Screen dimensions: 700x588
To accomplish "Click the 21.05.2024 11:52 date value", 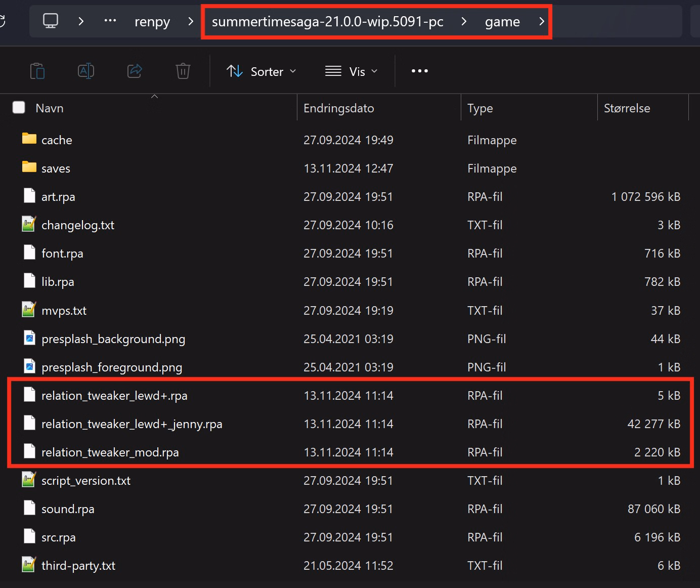I will [x=348, y=566].
